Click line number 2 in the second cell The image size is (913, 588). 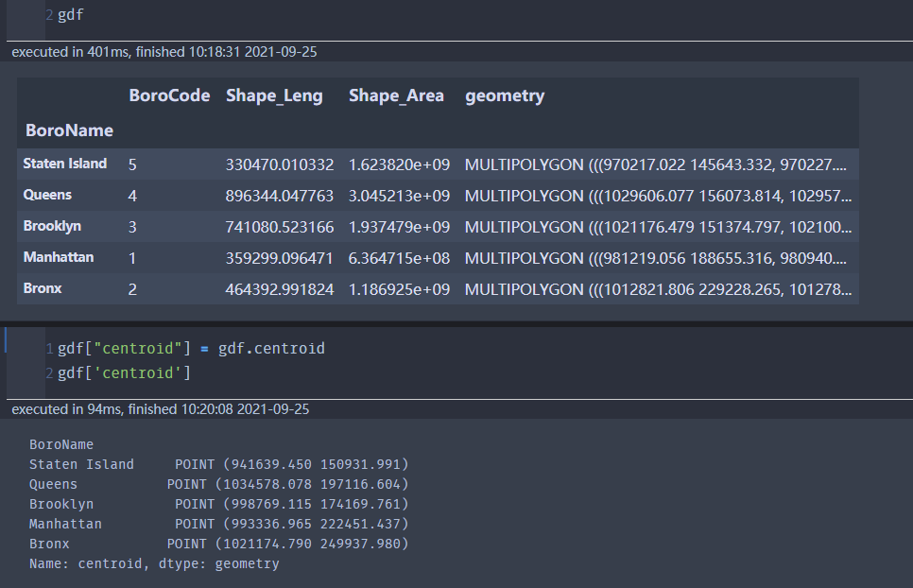[48, 372]
